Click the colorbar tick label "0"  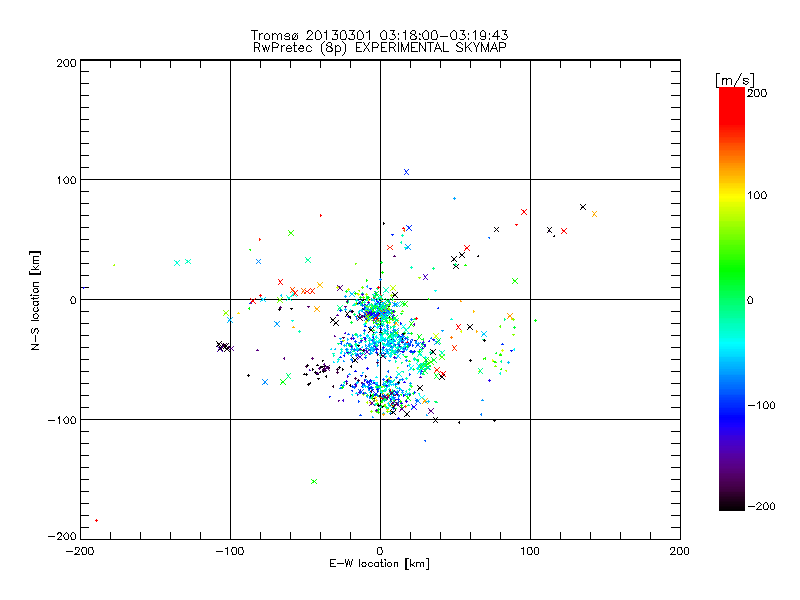pyautogui.click(x=750, y=300)
